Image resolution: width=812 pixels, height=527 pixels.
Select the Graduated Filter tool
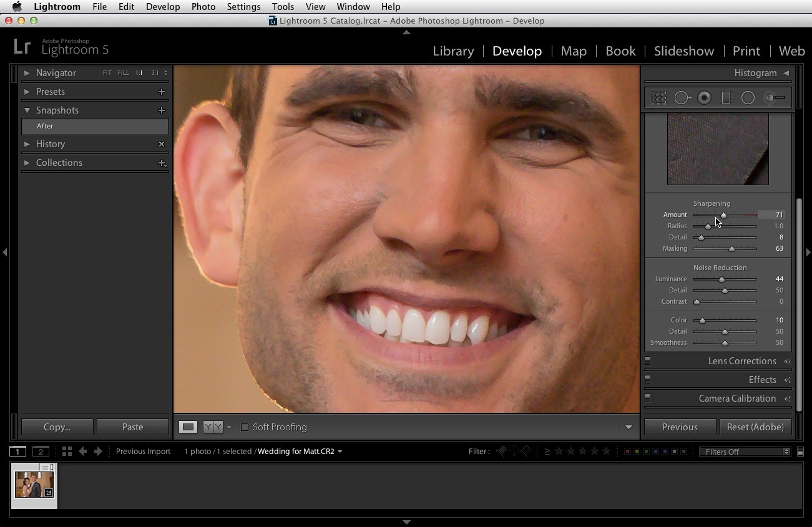pyautogui.click(x=726, y=98)
